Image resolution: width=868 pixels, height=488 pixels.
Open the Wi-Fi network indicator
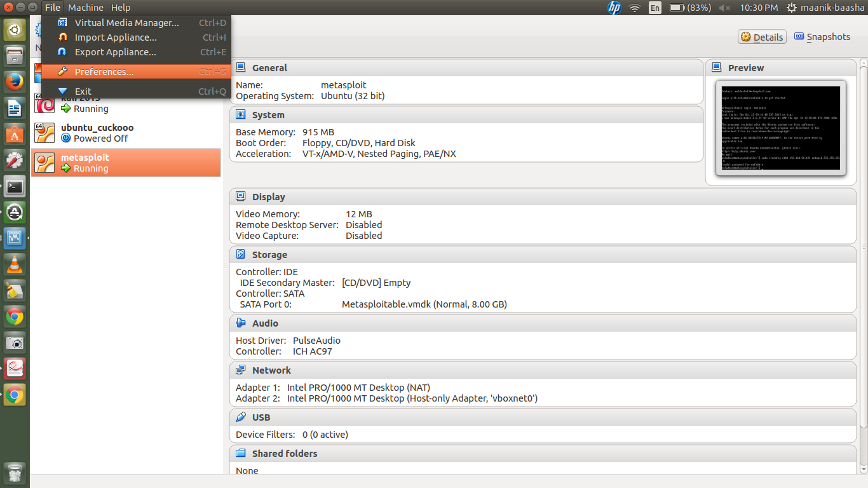point(634,8)
